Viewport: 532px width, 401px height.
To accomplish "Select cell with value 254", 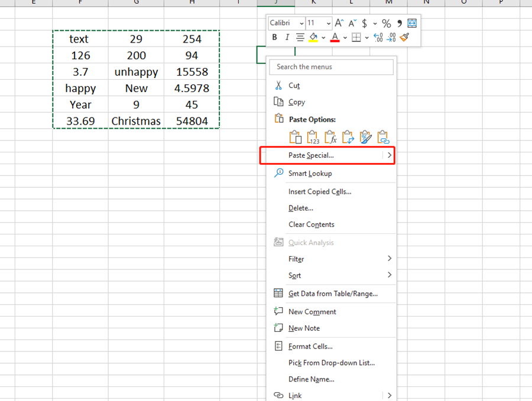I will click(192, 38).
